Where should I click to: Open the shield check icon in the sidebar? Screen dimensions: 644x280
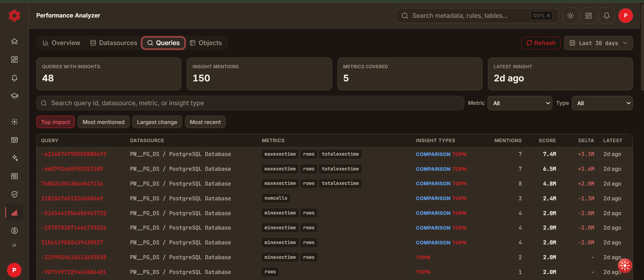tap(14, 194)
